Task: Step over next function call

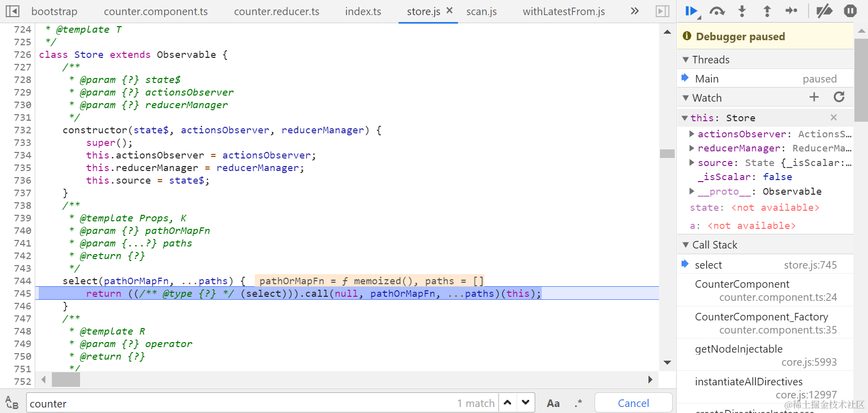Action: click(x=717, y=11)
